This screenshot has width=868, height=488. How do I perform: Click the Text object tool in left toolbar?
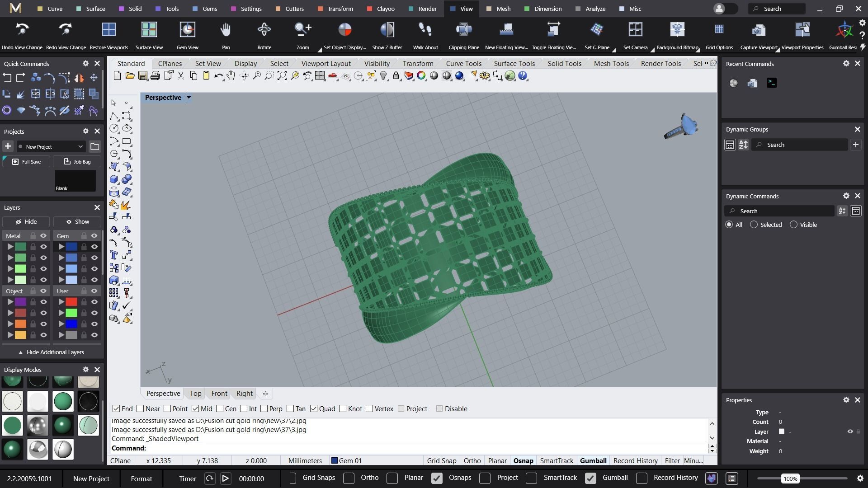114,255
